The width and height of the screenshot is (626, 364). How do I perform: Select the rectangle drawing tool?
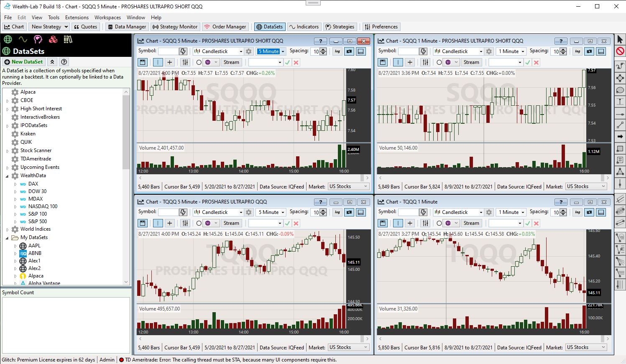pos(620,148)
